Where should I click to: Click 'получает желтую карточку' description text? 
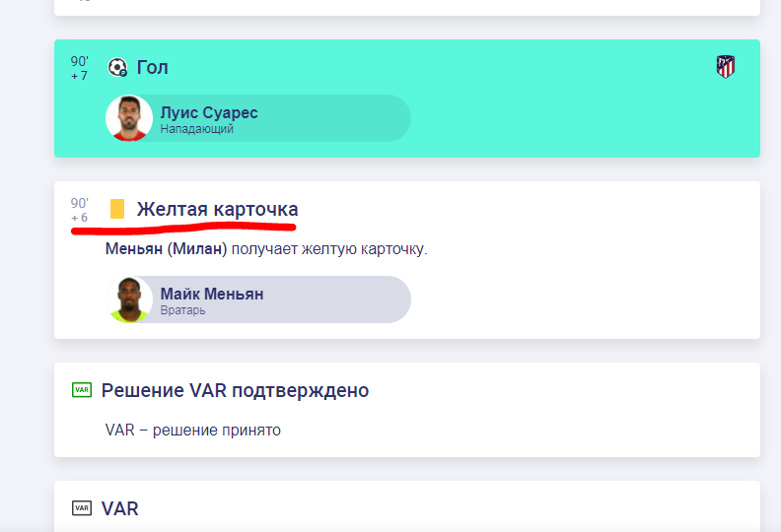click(329, 249)
